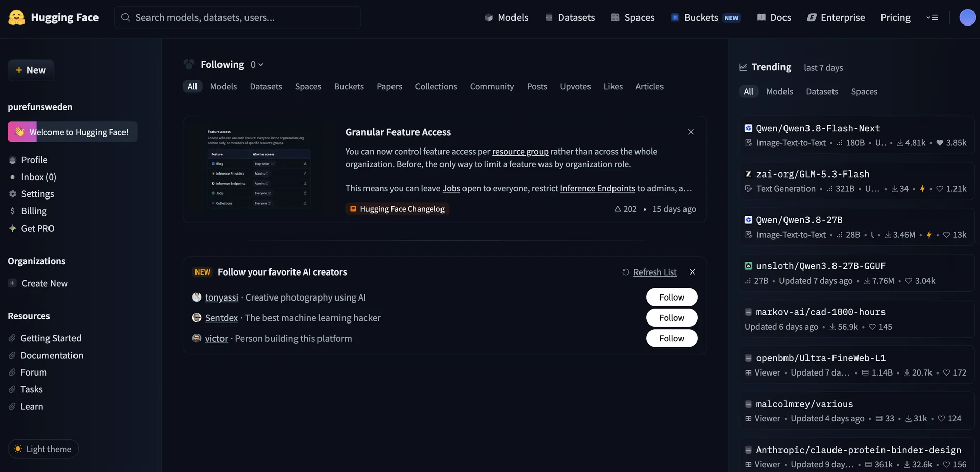
Task: Open the Pricing page
Action: coord(895,17)
